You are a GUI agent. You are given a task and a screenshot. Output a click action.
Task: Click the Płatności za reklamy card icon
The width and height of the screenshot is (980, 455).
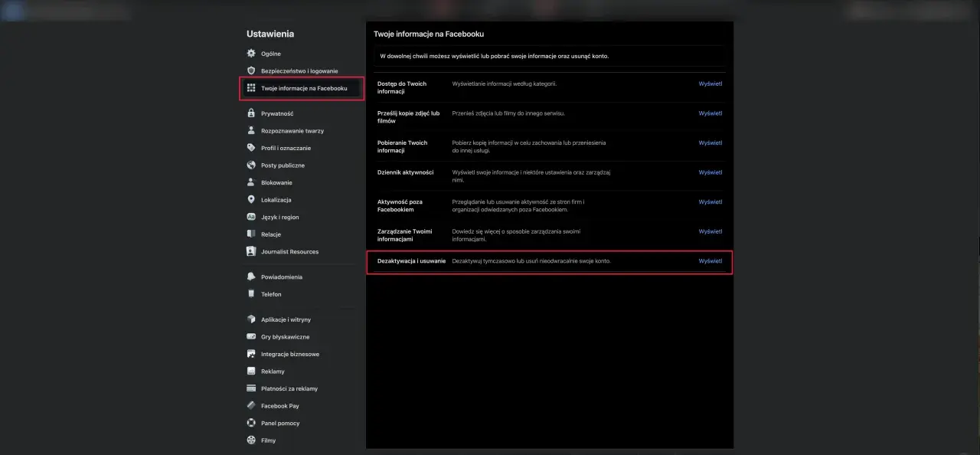[251, 388]
